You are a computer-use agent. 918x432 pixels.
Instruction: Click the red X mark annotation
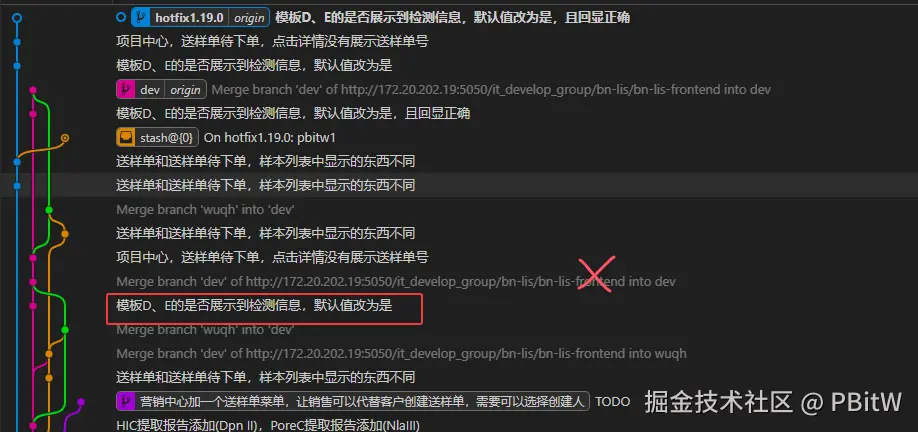tap(596, 274)
